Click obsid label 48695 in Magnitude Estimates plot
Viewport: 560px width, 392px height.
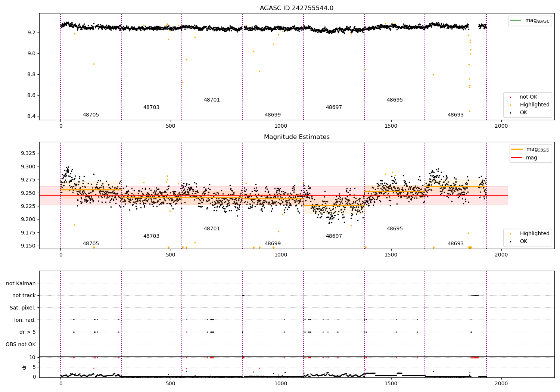395,229
